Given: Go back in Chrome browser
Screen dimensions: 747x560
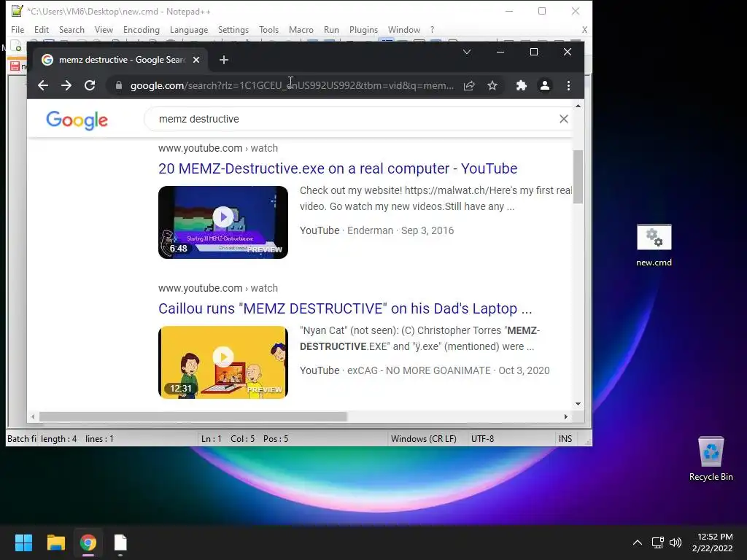Looking at the screenshot, I should (43, 86).
